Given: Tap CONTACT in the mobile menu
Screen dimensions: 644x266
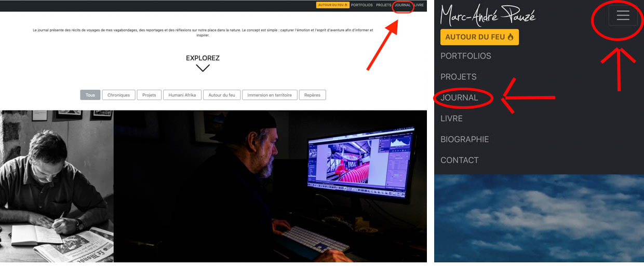Looking at the screenshot, I should [x=459, y=160].
